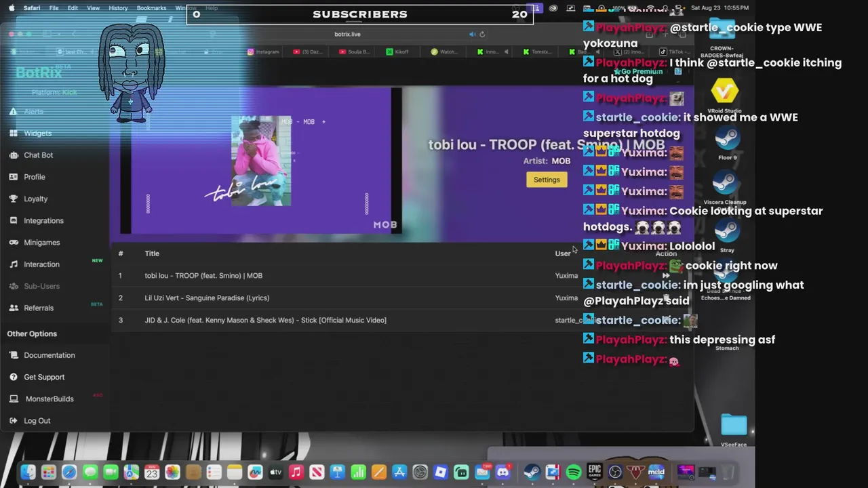
Task: Click the date and time in menu bar
Action: [x=719, y=8]
